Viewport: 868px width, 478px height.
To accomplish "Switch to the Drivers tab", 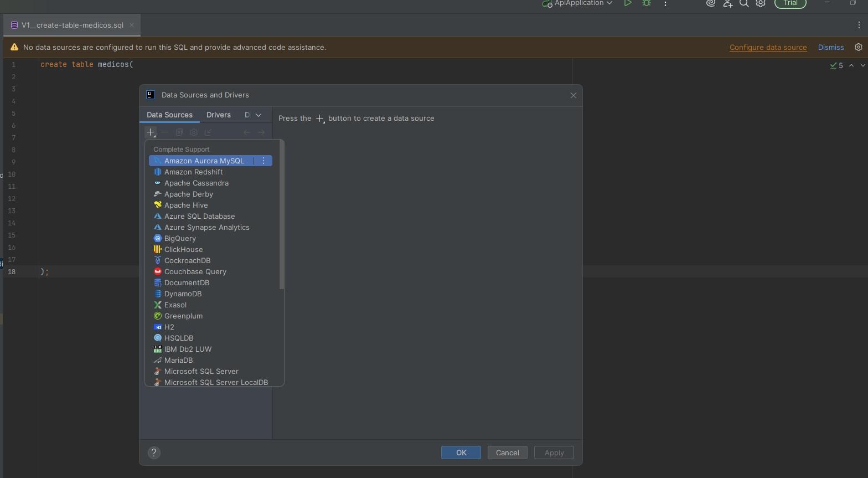I will coord(219,115).
